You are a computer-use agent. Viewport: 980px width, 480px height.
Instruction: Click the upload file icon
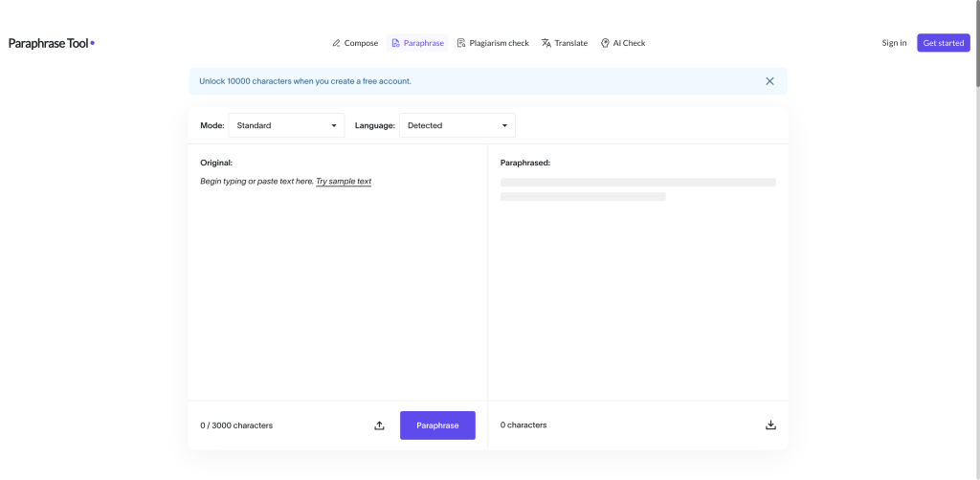379,425
